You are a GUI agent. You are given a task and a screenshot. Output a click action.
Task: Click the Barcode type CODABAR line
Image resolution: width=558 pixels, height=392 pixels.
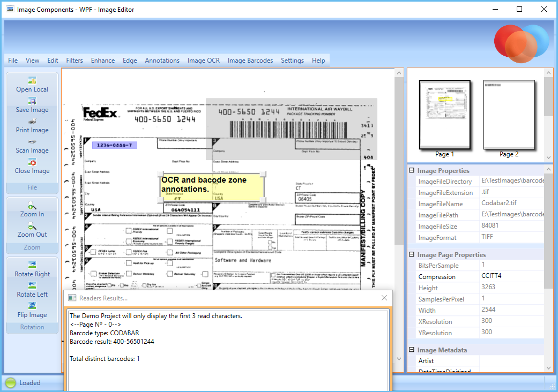(105, 333)
